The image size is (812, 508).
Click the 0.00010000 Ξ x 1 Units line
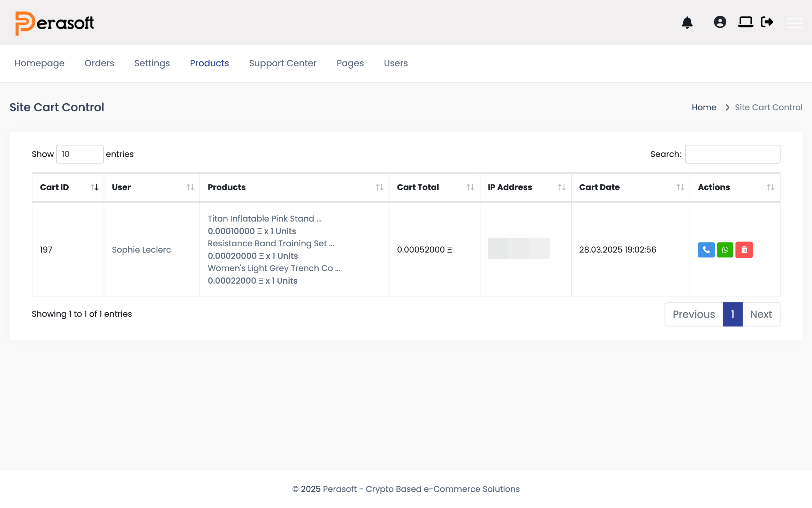click(x=252, y=231)
